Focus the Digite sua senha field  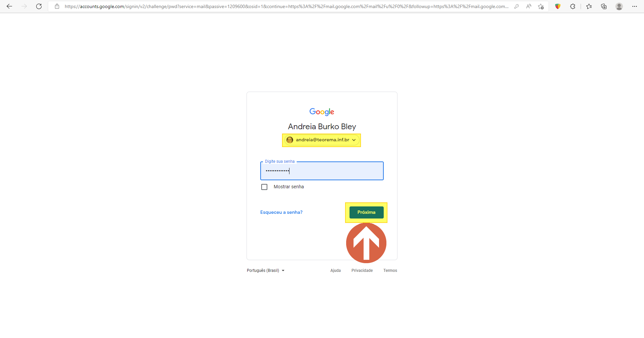(x=322, y=171)
